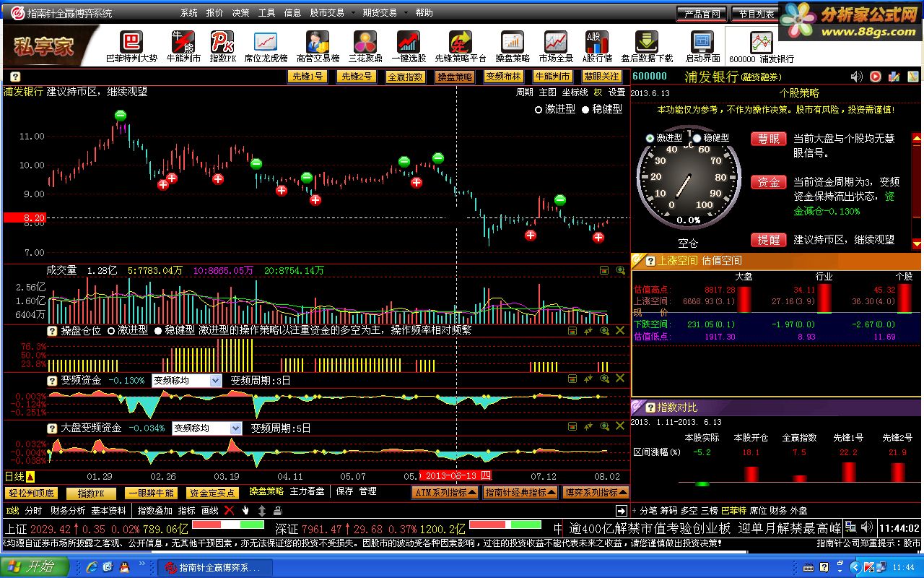Screen dimensions: 924x578
Task: Click the speaker icon beside 浦发银行 title
Action: point(857,77)
